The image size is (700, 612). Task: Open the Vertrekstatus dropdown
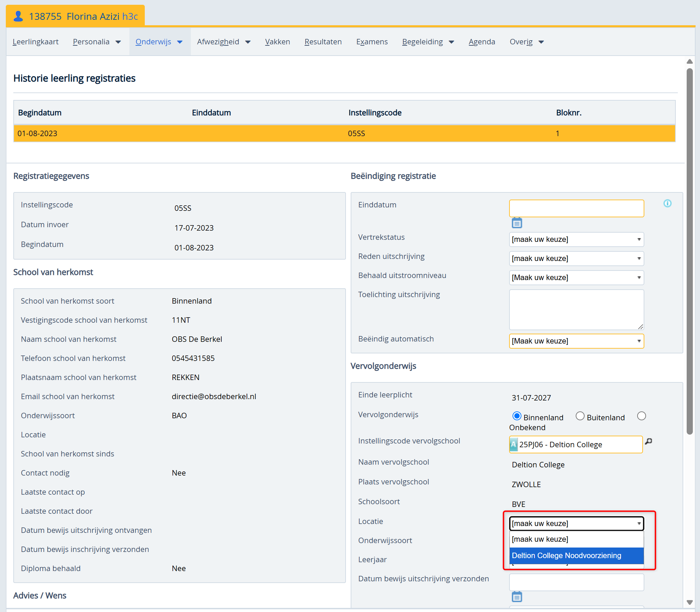(576, 239)
